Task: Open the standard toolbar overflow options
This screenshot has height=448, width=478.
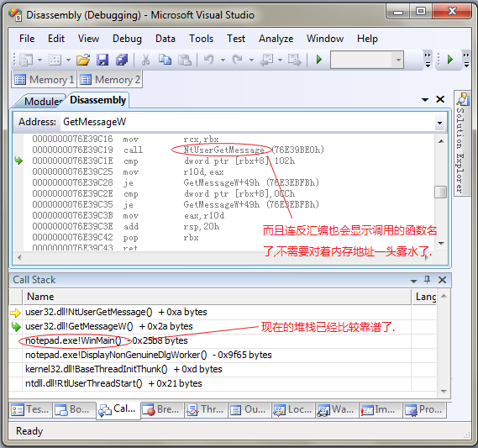Action: pyautogui.click(x=428, y=60)
